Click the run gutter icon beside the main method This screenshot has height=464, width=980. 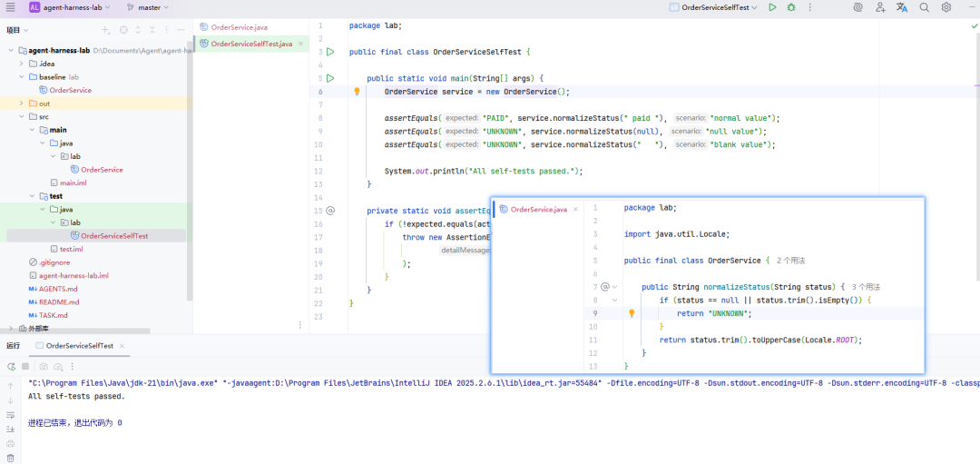[x=330, y=78]
